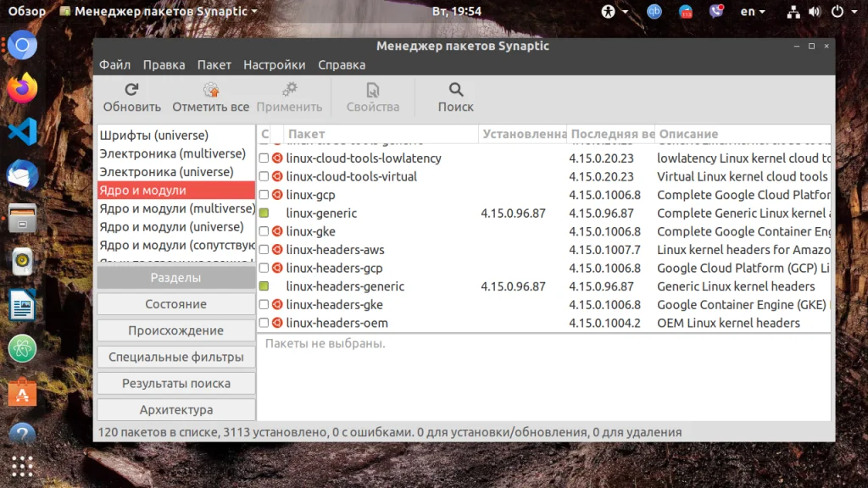Click Ubuntu support icon beside linux-headers-gcp
Image resolution: width=868 pixels, height=488 pixels.
click(x=277, y=268)
